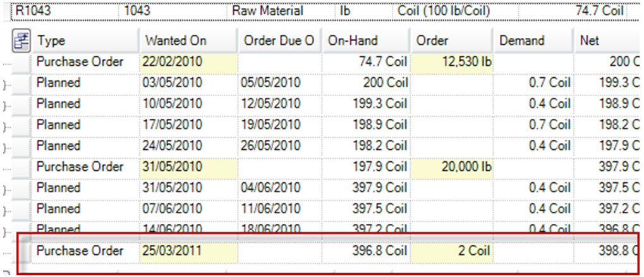This screenshot has height=277, width=644.
Task: Click the Order Due column header
Action: point(278,40)
